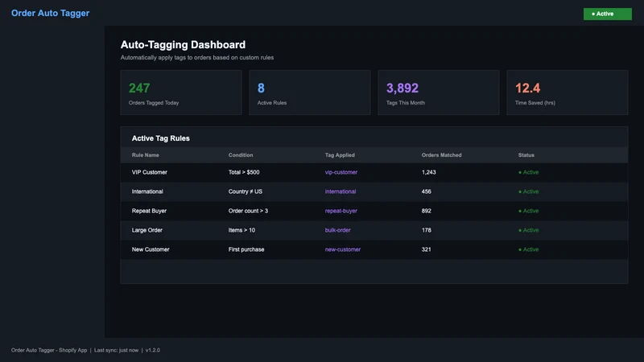Screen dimensions: 644x362
Task: Click the Orders Matched column header
Action: [x=441, y=155]
